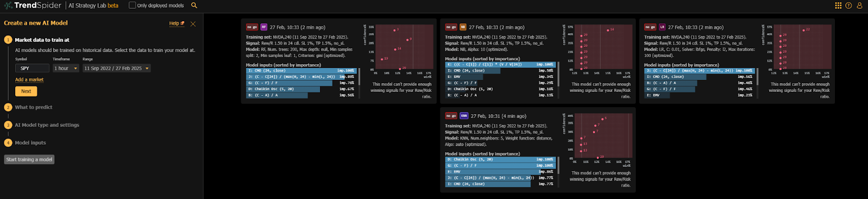Click the 'no go' badge on RF model
This screenshot has width=868, height=199.
point(252,27)
